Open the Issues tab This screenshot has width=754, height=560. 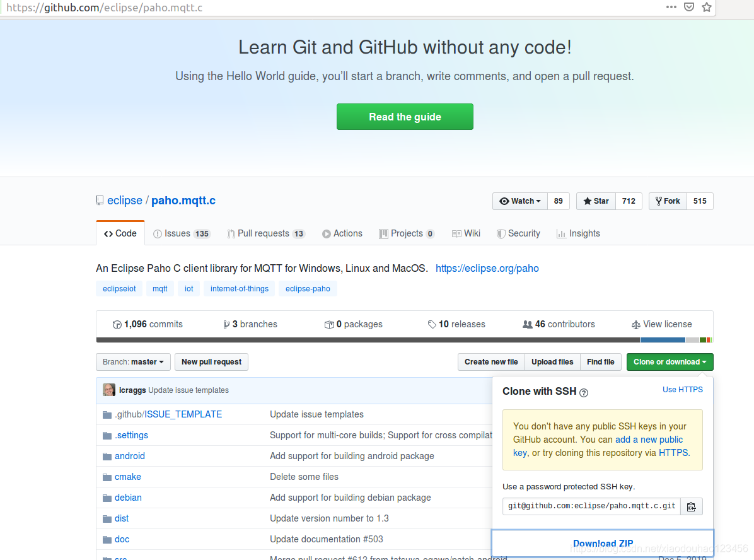point(182,233)
